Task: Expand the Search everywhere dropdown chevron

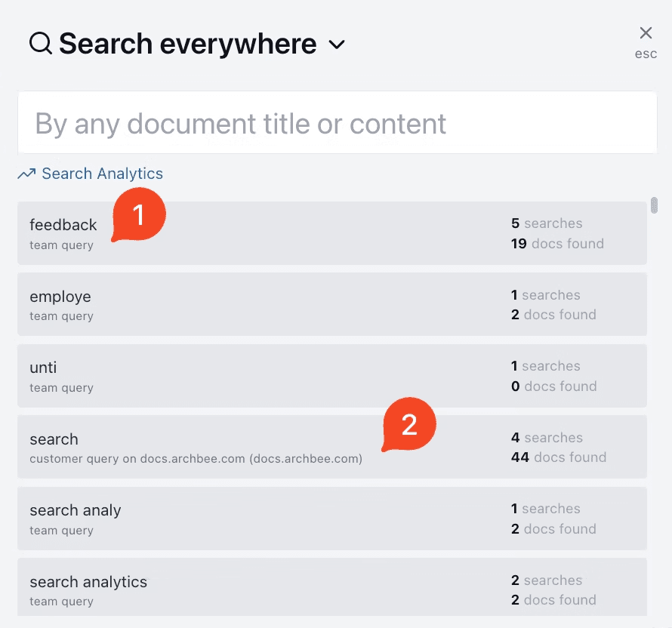Action: (x=337, y=45)
